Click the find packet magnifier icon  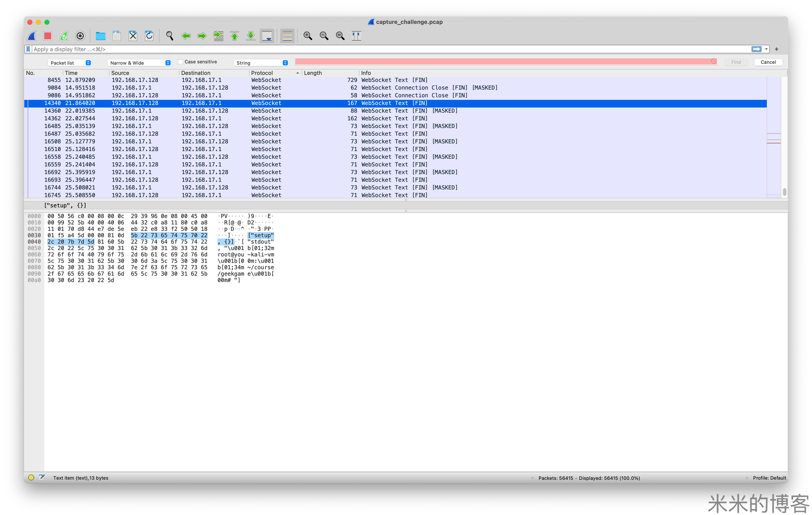click(170, 36)
